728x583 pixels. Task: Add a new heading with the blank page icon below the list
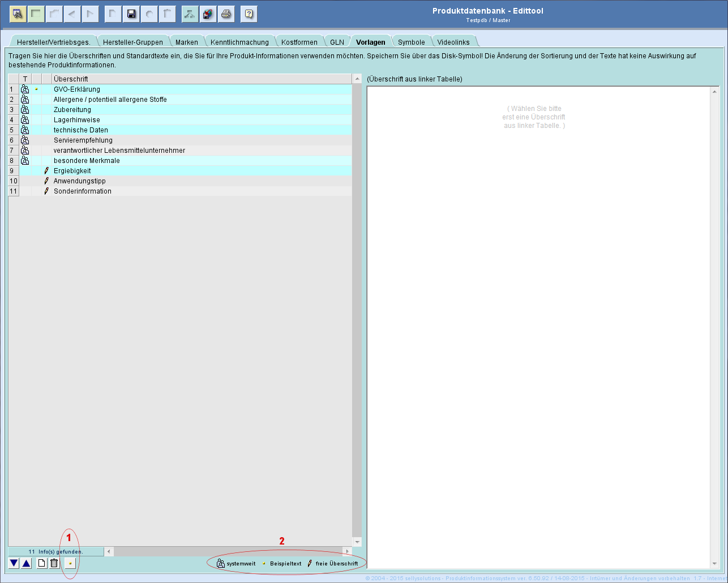coord(42,563)
